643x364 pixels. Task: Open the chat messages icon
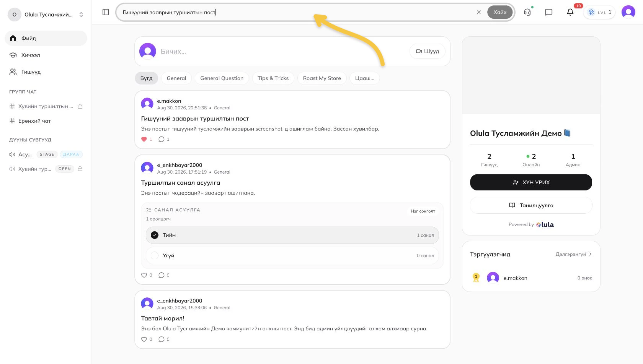pyautogui.click(x=549, y=12)
